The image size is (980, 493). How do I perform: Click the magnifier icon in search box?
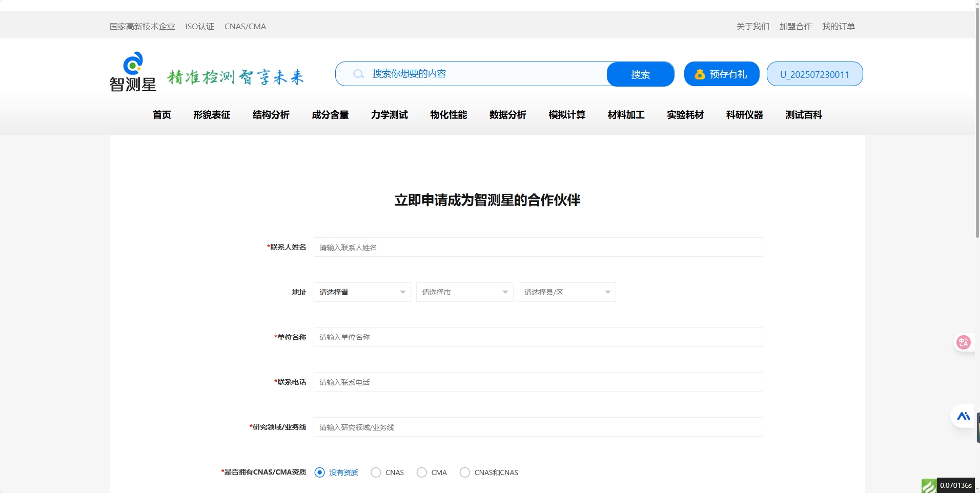click(x=358, y=74)
